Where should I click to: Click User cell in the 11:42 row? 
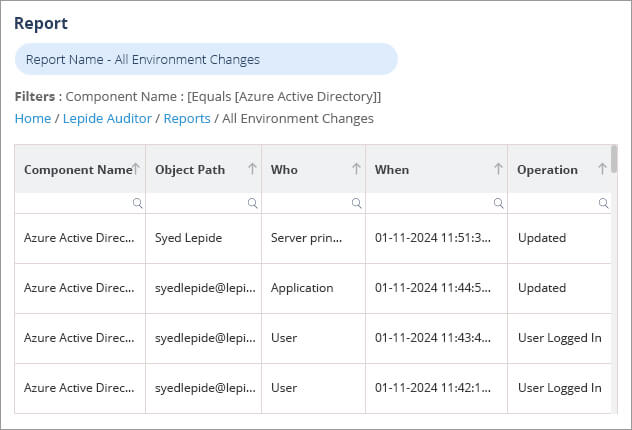(x=314, y=388)
